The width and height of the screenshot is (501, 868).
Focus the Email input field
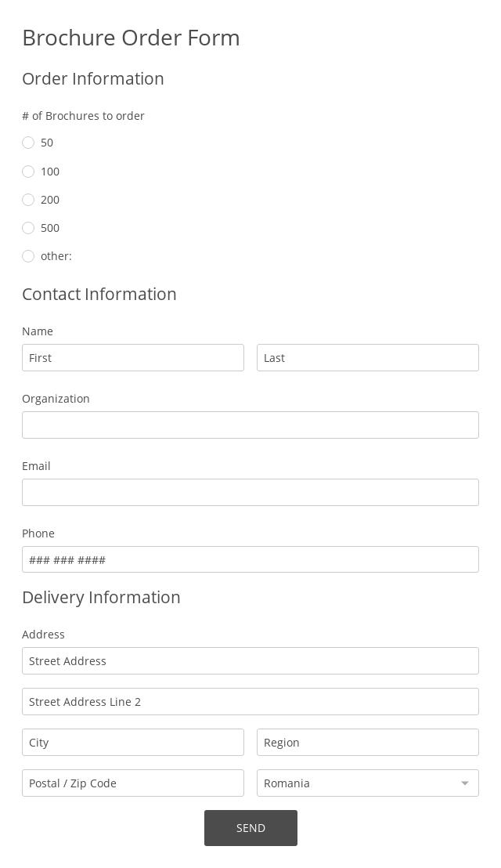(250, 493)
